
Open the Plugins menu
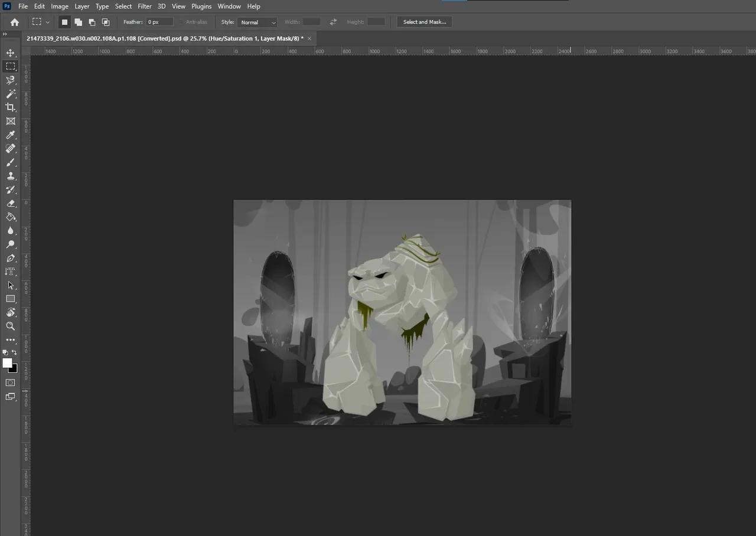(201, 6)
